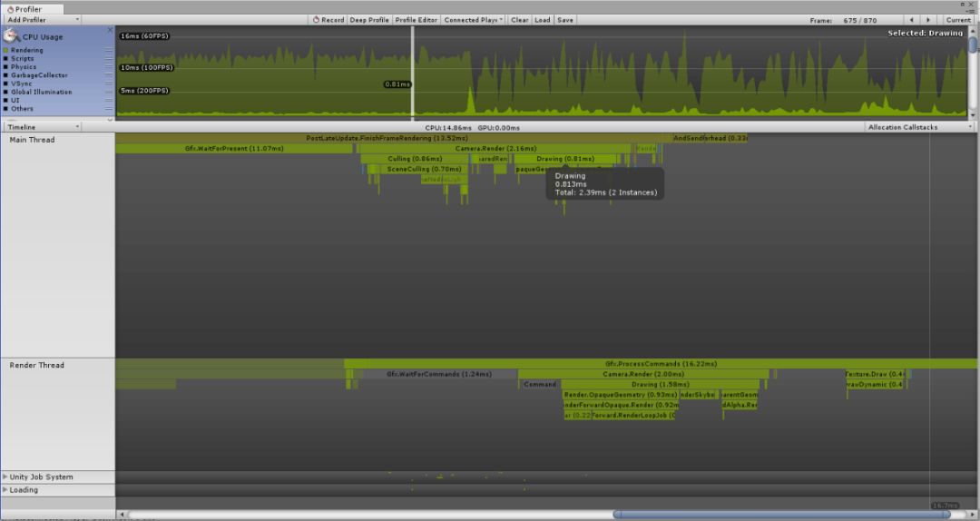Viewport: 980px width, 521px height.
Task: Toggle Global Illumination category visibility
Action: click(5, 92)
